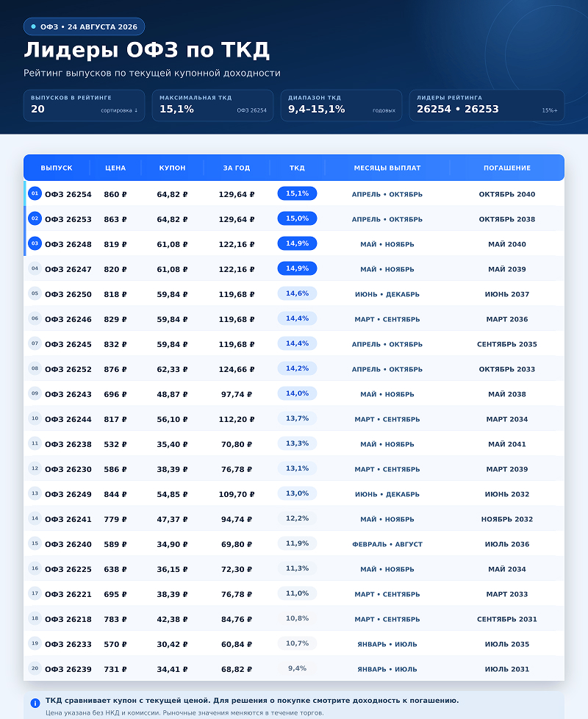Viewport: 588px width, 719px height.
Task: Select the ОФЗ 26249 issue name
Action: [x=68, y=494]
